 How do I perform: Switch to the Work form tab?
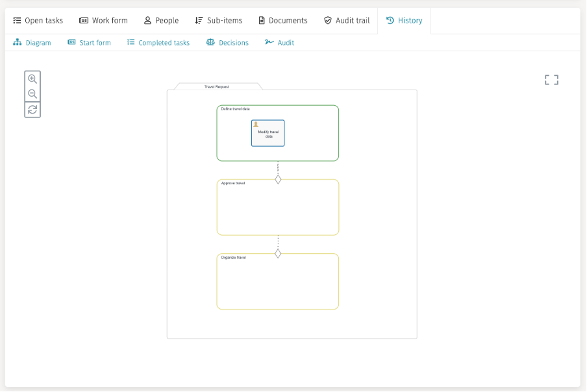click(103, 21)
